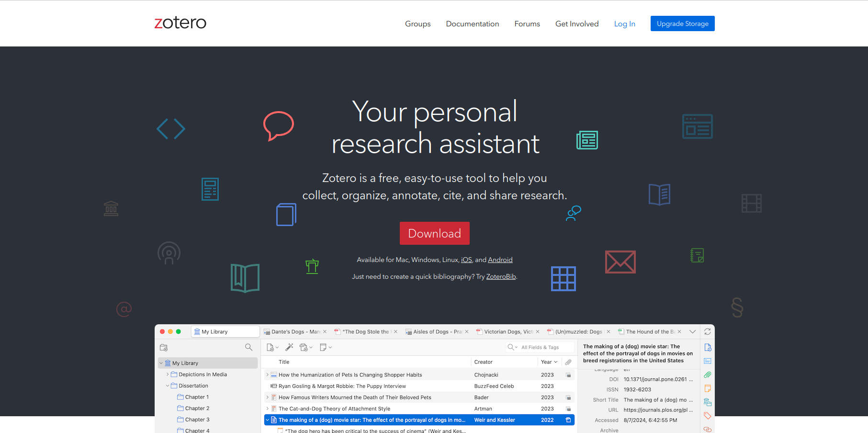Open the Forums menu item
868x433 pixels.
(527, 23)
